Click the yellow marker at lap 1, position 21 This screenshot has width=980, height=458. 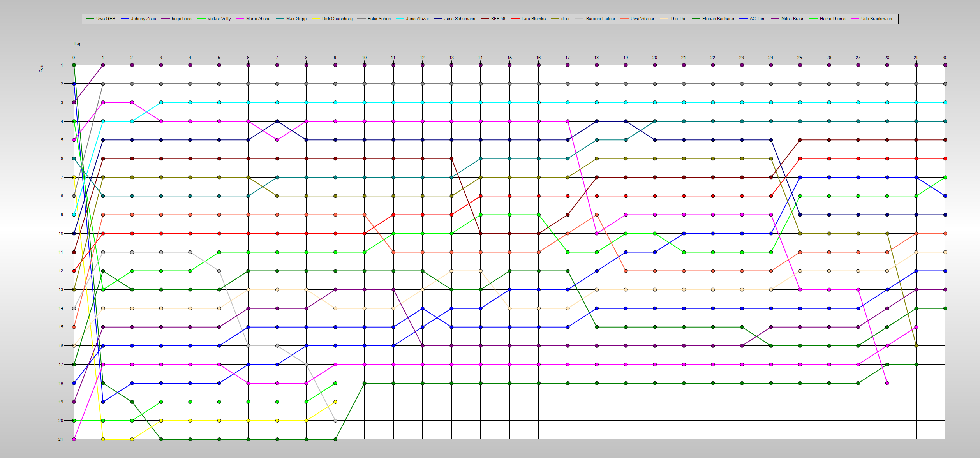(x=103, y=439)
